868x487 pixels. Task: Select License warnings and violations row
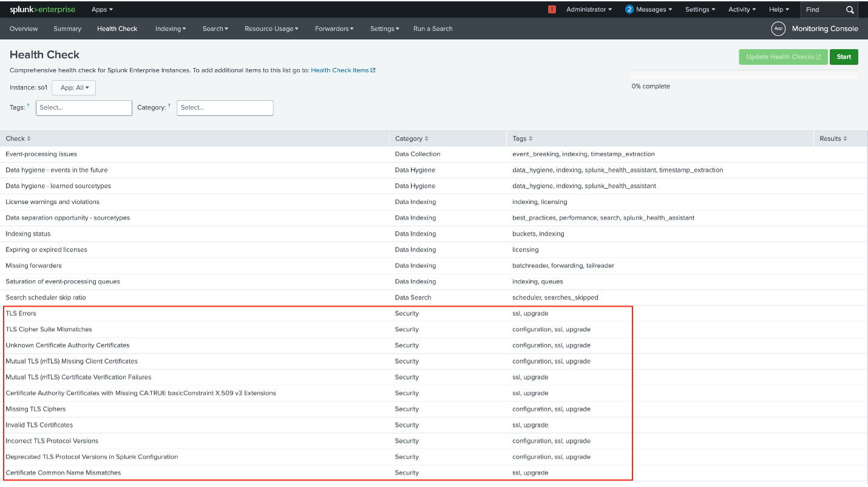point(434,202)
